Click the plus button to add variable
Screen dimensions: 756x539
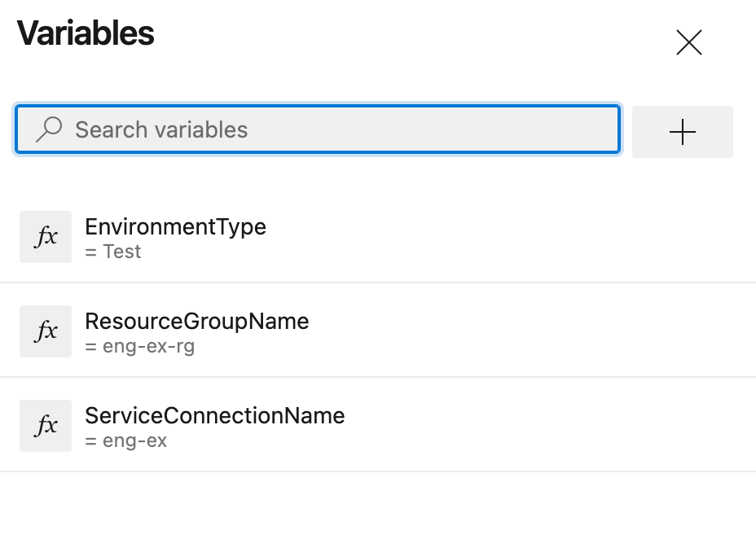tap(682, 132)
